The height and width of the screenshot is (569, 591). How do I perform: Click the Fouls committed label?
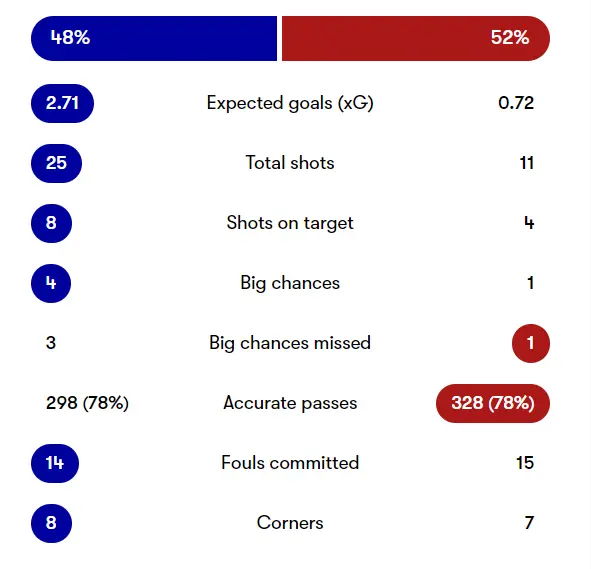pos(290,463)
